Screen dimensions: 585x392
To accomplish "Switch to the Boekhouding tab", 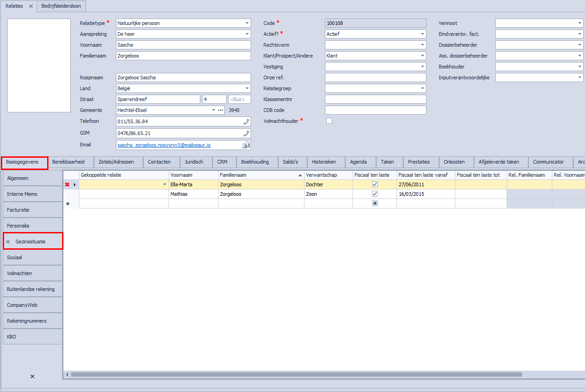I will (x=255, y=162).
